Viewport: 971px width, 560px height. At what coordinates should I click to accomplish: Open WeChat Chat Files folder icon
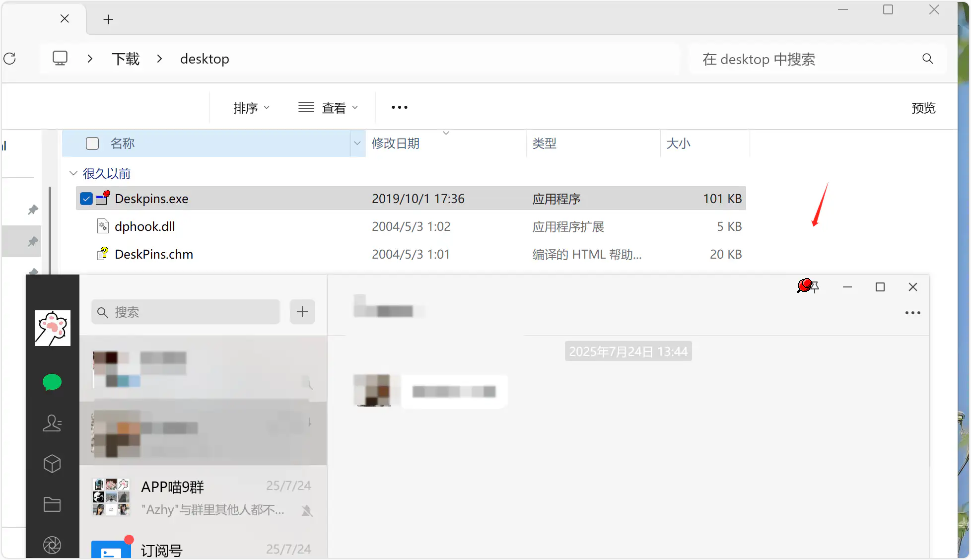pyautogui.click(x=52, y=504)
